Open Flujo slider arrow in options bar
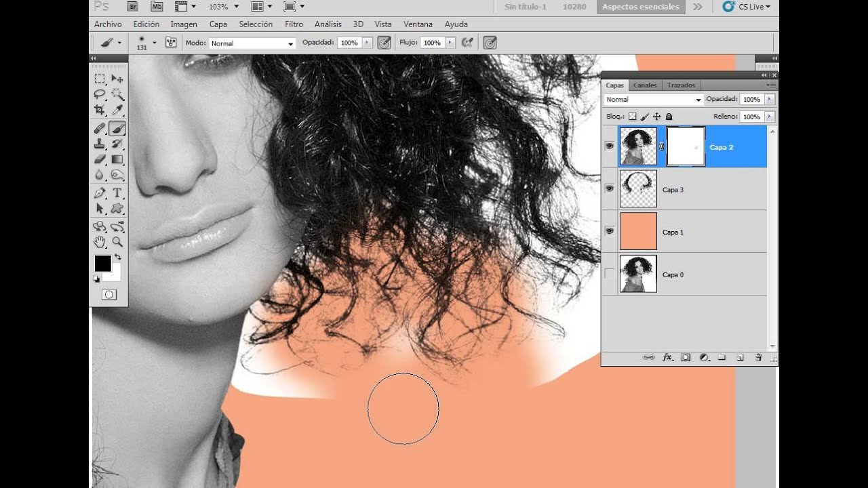The image size is (868, 488). (x=450, y=43)
